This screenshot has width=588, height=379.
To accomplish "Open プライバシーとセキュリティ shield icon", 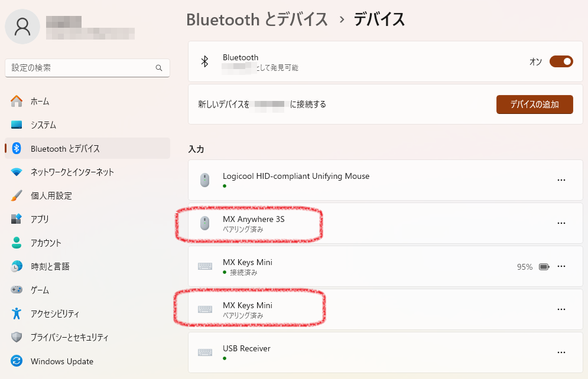I will tap(17, 337).
